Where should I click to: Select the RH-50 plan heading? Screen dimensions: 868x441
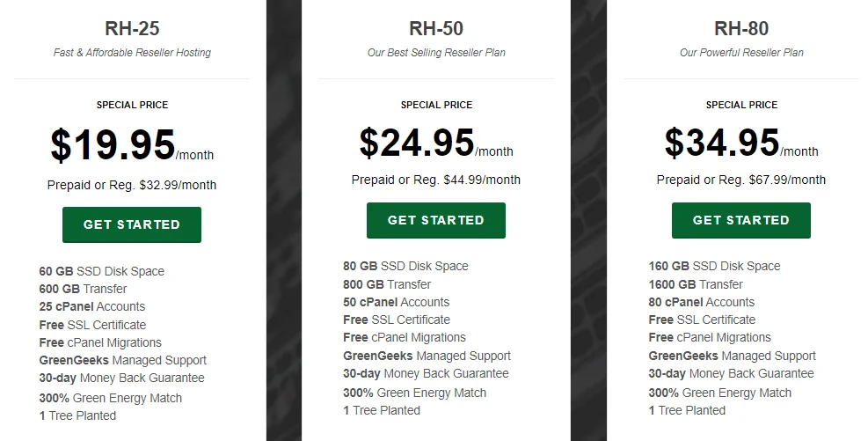(436, 28)
